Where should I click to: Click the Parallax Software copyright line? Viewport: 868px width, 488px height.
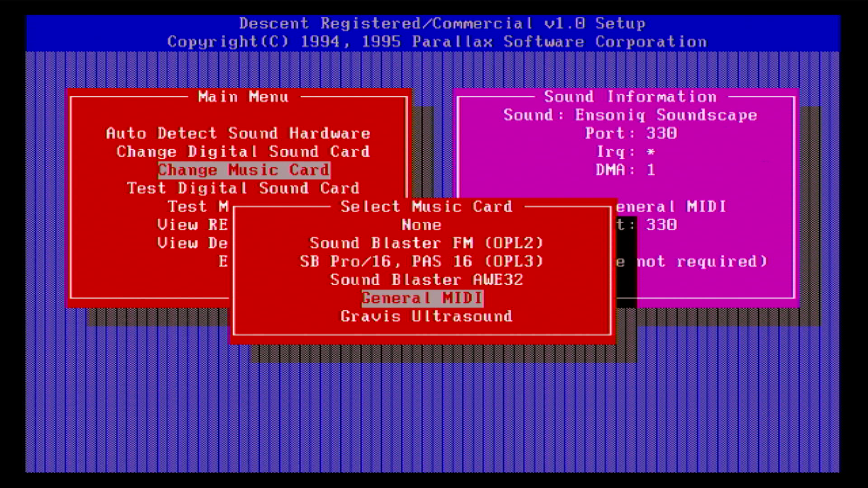pos(437,42)
